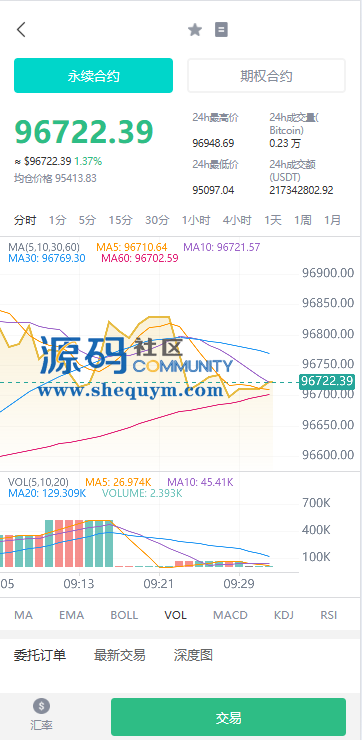362x740 pixels.
Task: Choose the 1月 monthly interval
Action: pyautogui.click(x=332, y=220)
